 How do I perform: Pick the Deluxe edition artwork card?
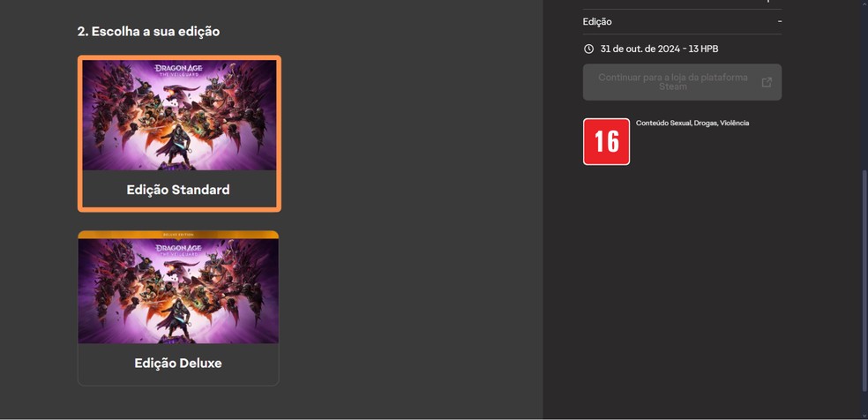tap(178, 308)
